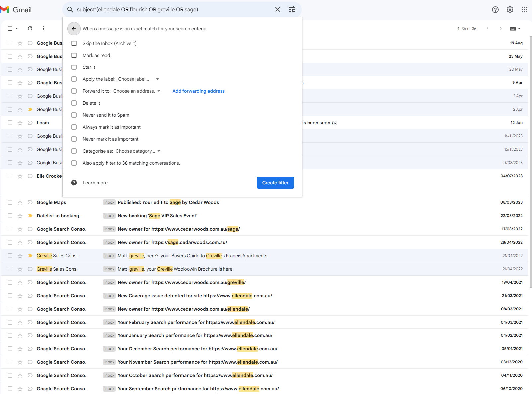
Task: Star the Google Maps Sage message
Action: (20, 202)
